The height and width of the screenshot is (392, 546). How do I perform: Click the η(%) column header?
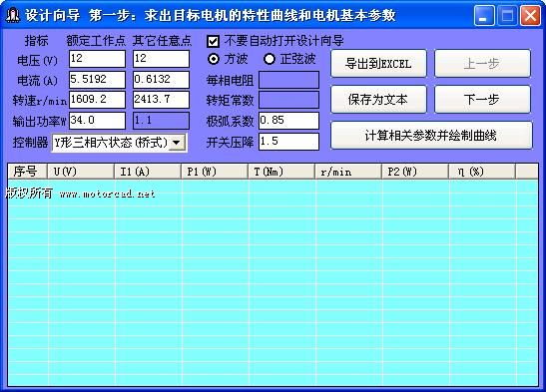tap(482, 172)
